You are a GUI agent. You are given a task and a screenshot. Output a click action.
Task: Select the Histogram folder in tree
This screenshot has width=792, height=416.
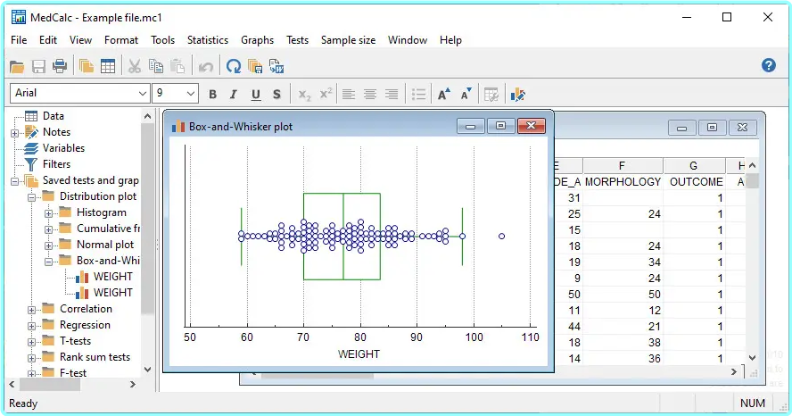point(101,212)
